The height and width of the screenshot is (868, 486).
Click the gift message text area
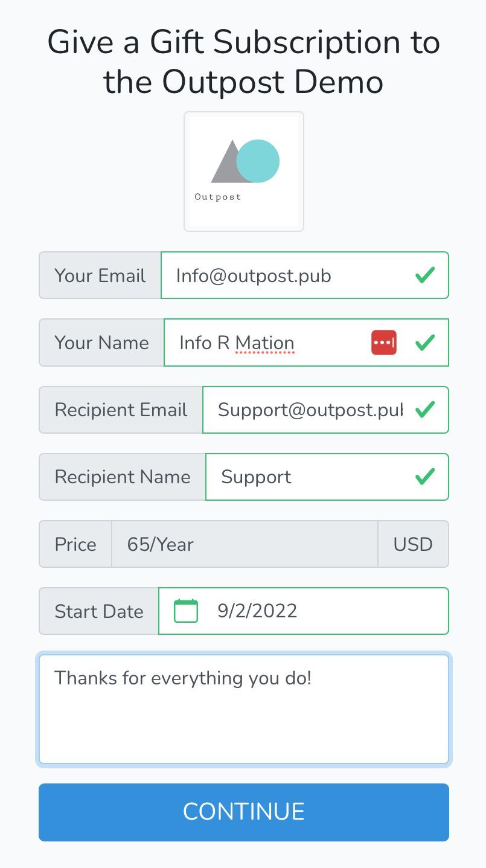click(244, 710)
